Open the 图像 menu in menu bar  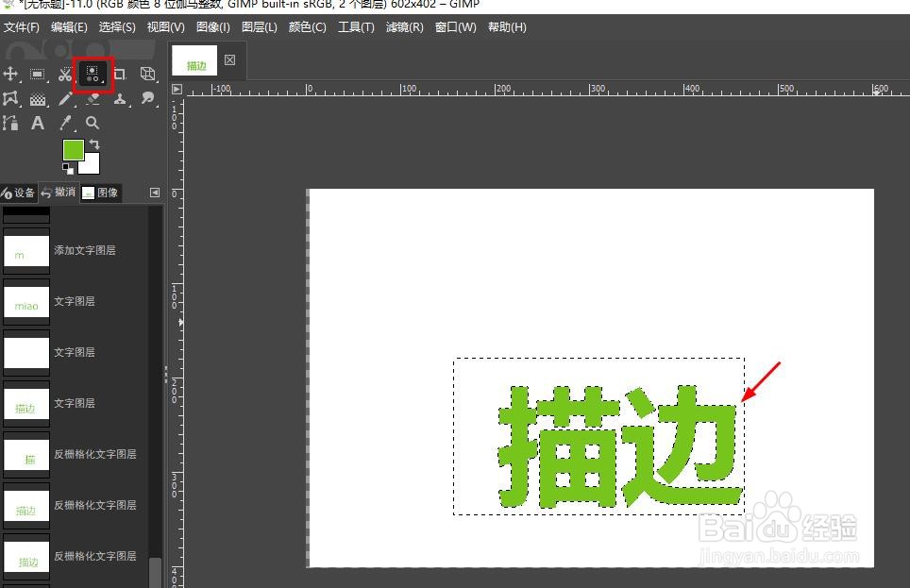click(211, 27)
